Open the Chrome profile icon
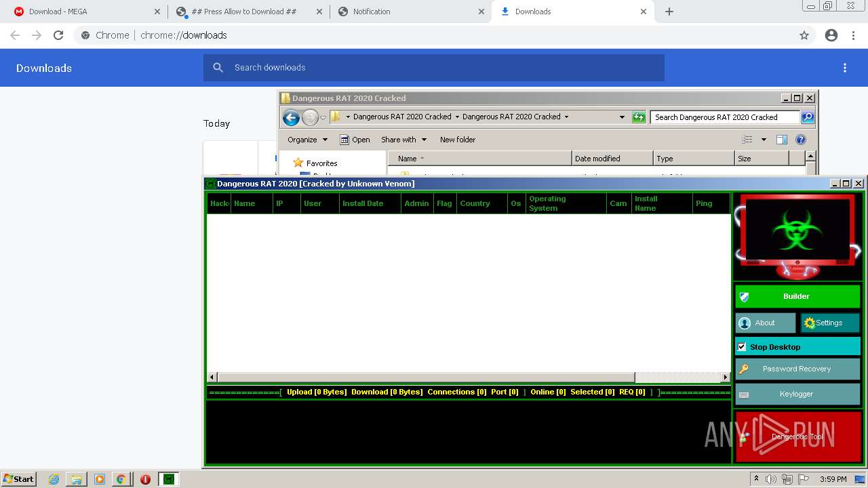The height and width of the screenshot is (488, 868). click(x=831, y=35)
